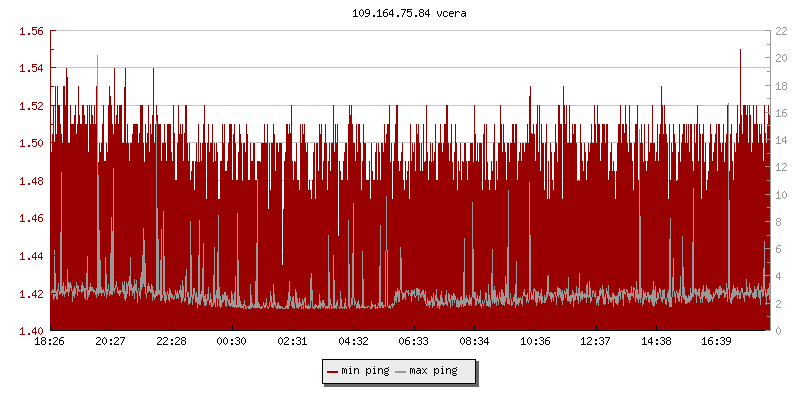Click the 1.56 left axis value
Screen dimensions: 800x400
tap(31, 31)
